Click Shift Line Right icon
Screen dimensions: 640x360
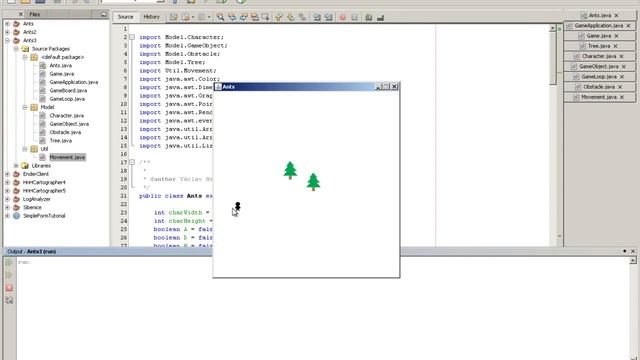329,17
